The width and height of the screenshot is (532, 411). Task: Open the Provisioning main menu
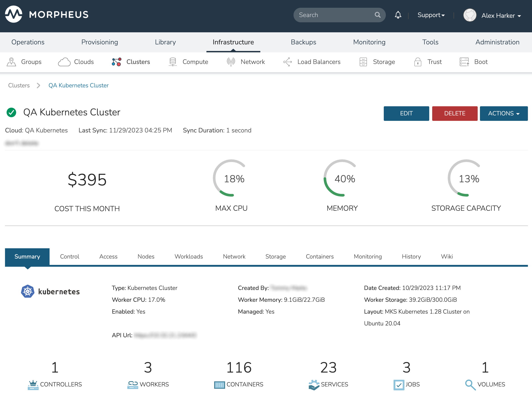99,42
